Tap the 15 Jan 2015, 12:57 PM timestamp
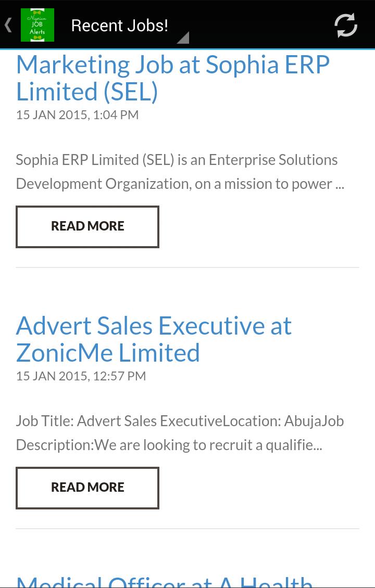 click(x=81, y=376)
